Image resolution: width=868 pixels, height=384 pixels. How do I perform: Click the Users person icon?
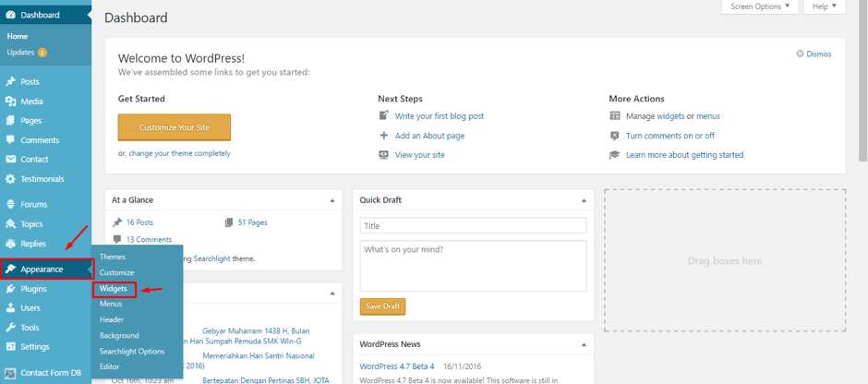[x=10, y=308]
